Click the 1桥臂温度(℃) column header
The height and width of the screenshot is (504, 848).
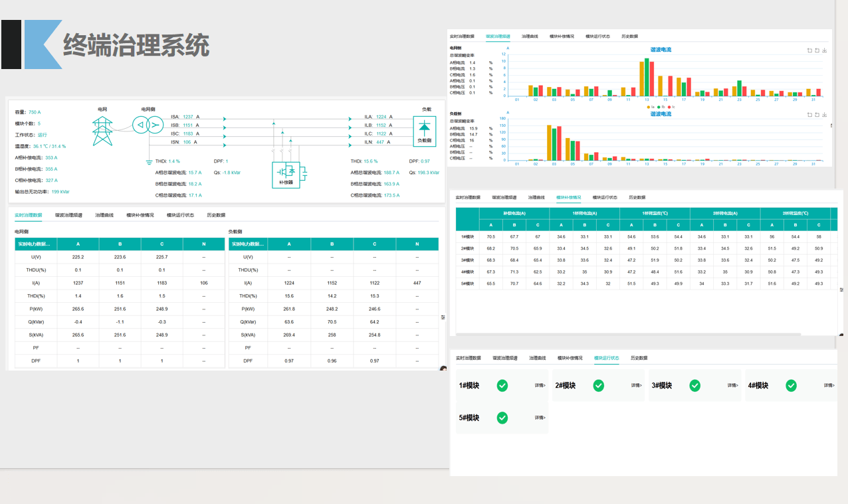[x=655, y=213]
